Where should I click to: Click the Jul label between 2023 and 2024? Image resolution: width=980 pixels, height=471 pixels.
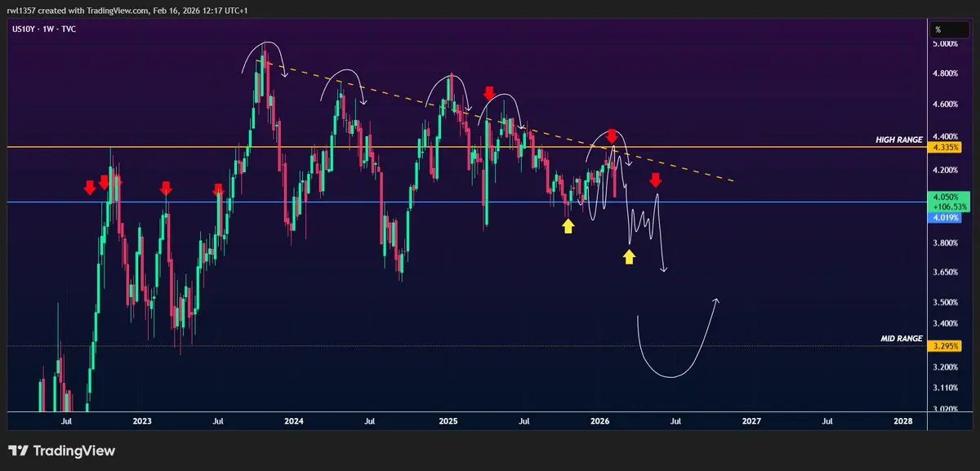[x=218, y=421]
